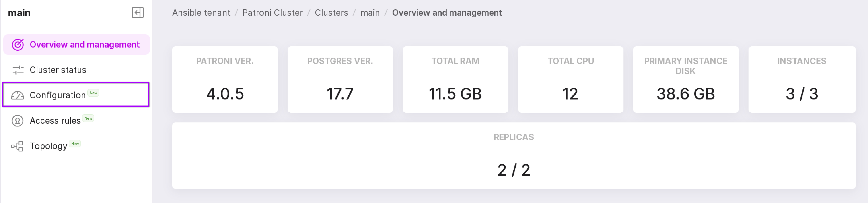
Task: Click the Patroni Ver. 4.0.5 card
Action: tap(225, 80)
